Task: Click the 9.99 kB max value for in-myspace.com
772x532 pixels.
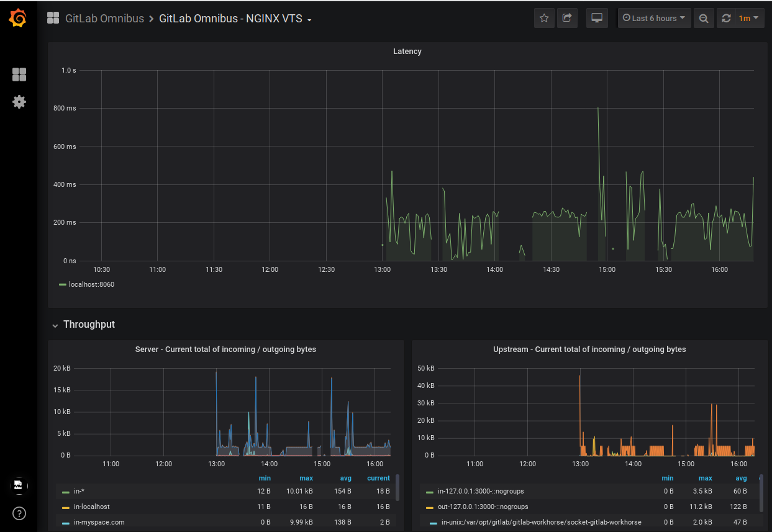Action: tap(300, 523)
